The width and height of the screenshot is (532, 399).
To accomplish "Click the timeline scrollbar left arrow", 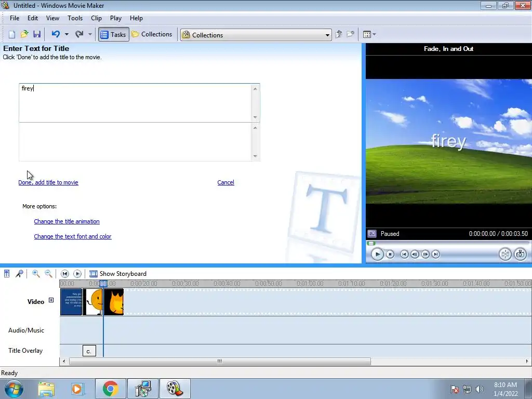I will (x=64, y=362).
